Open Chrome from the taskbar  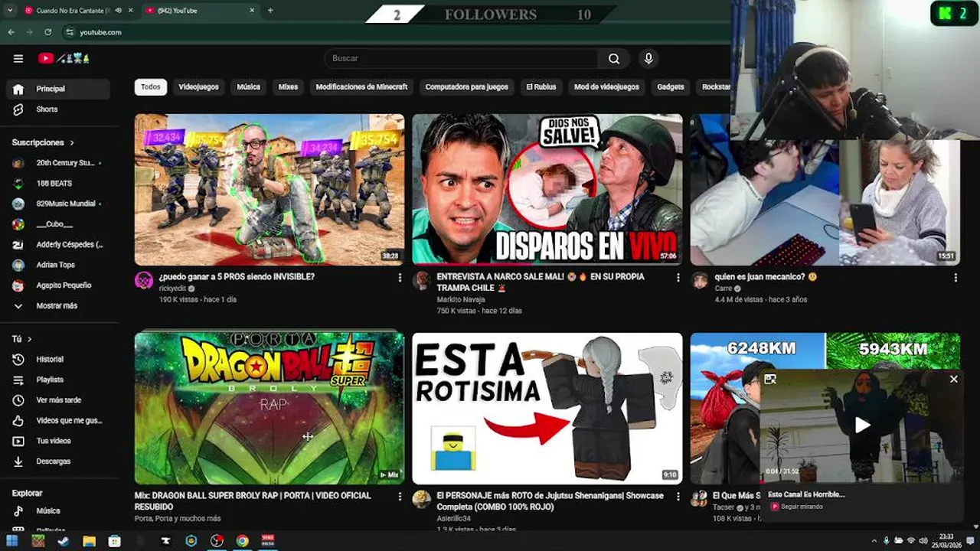pos(242,541)
